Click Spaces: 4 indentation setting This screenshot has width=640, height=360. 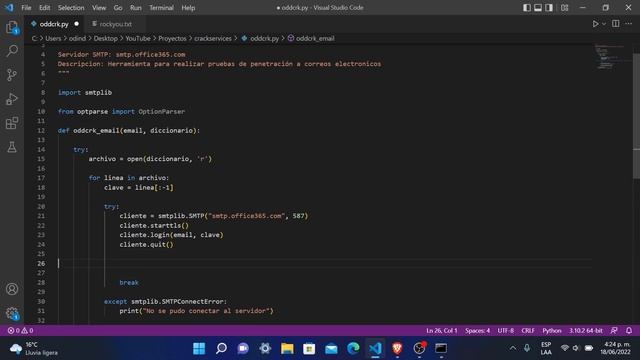pyautogui.click(x=477, y=331)
